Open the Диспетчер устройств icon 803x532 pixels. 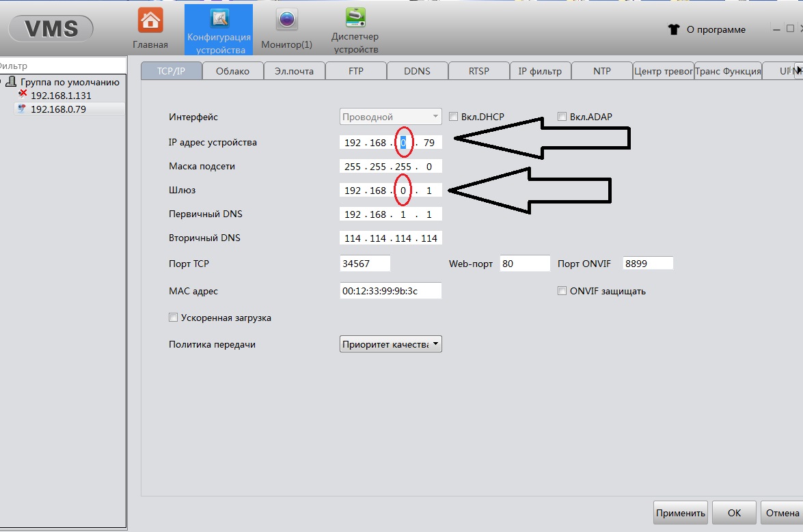pyautogui.click(x=355, y=18)
